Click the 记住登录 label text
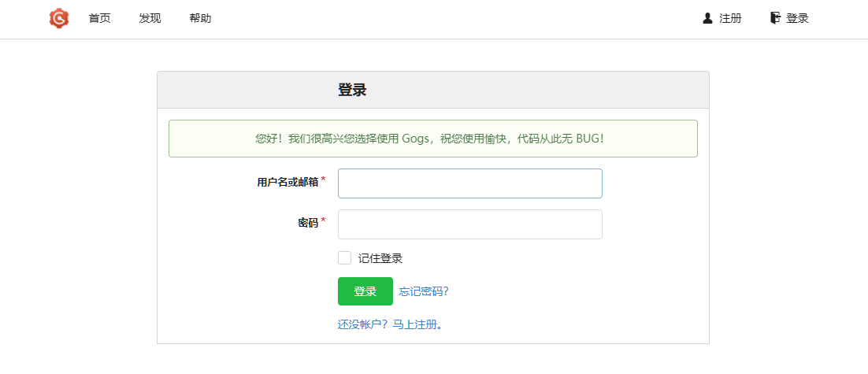The height and width of the screenshot is (374, 868). [380, 258]
